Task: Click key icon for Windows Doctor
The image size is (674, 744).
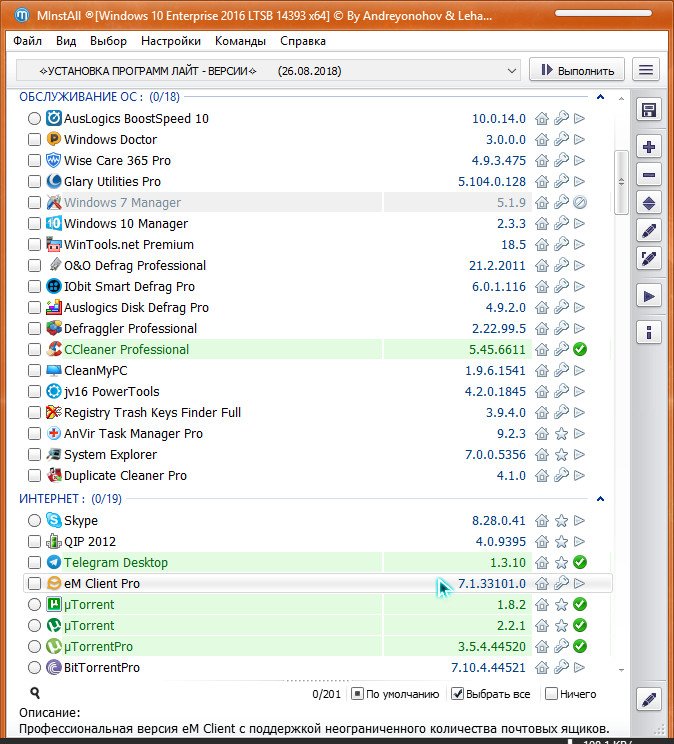Action: point(561,140)
